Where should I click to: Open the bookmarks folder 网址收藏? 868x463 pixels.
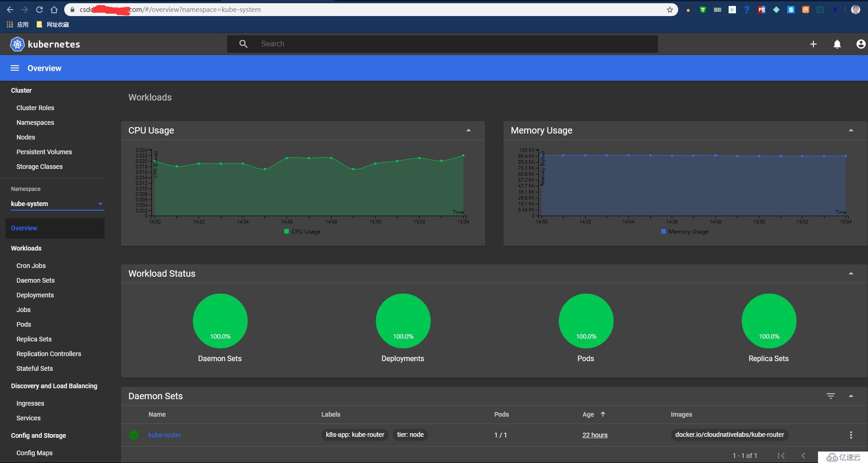[53, 24]
